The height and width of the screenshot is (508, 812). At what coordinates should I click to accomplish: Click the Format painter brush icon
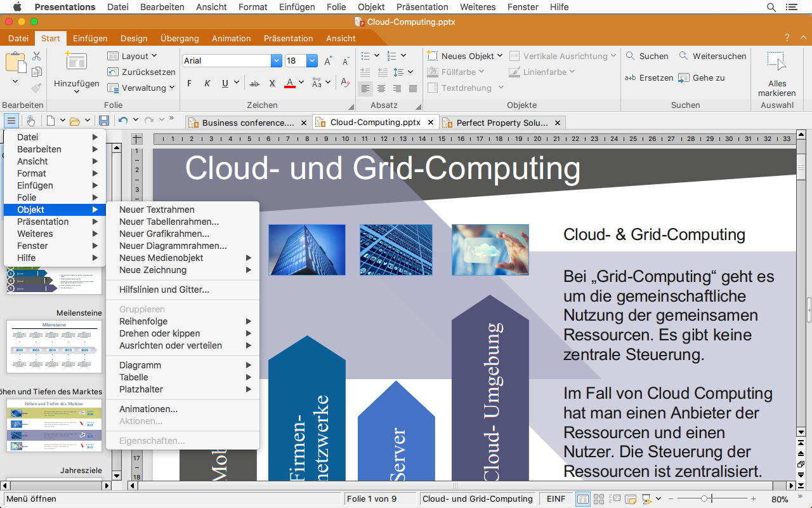36,88
